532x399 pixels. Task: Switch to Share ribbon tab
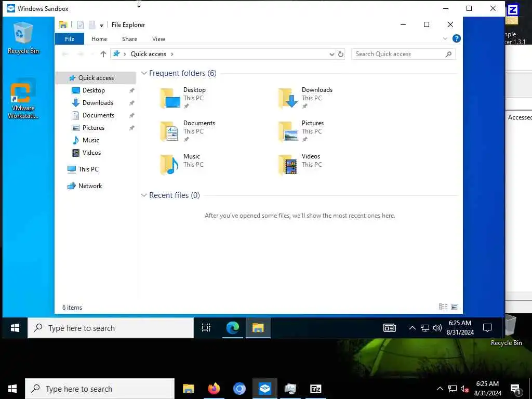[129, 38]
